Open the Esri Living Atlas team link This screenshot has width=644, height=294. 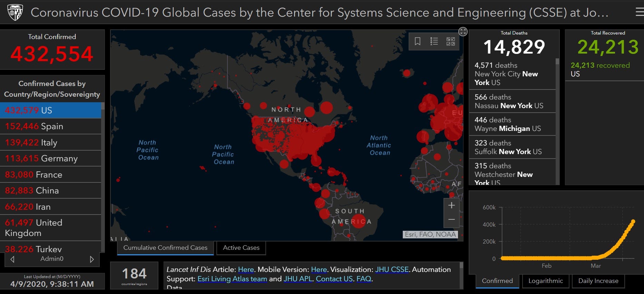pyautogui.click(x=232, y=279)
